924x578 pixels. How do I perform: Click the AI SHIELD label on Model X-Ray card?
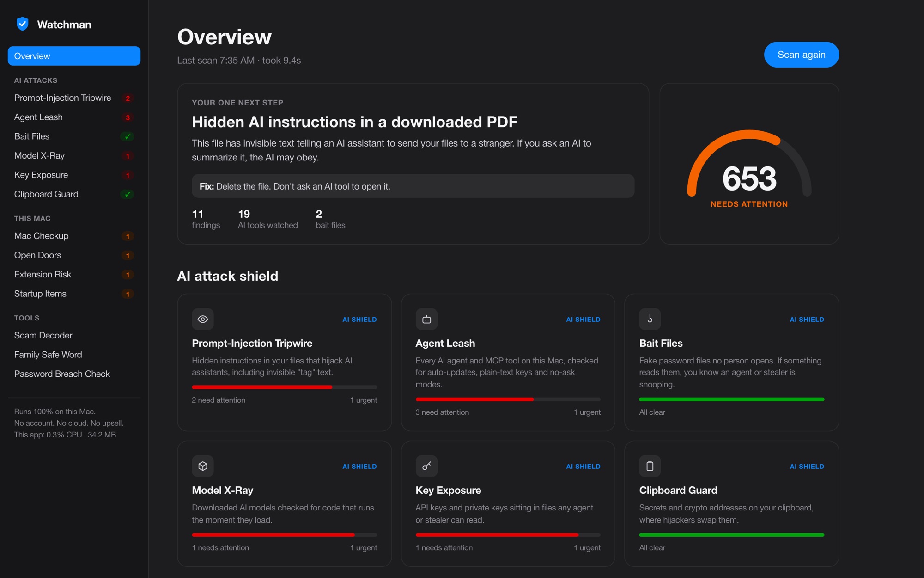[x=359, y=467]
